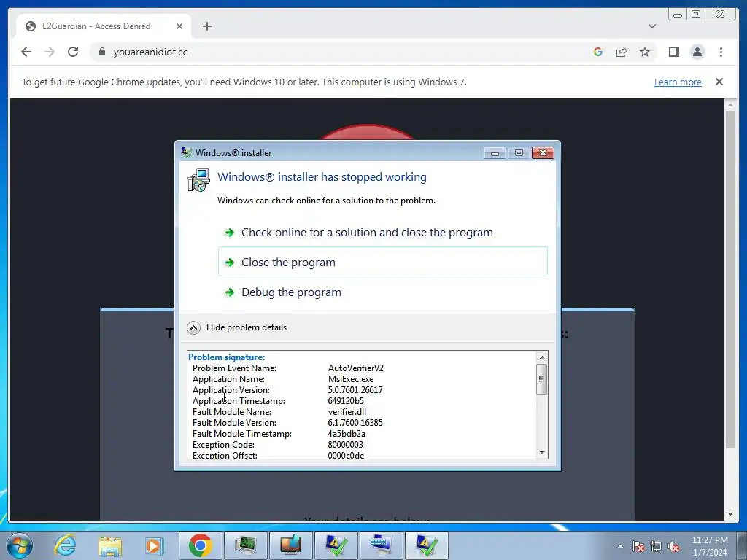747x560 pixels.
Task: Maximize the Windows installer dialog
Action: pyautogui.click(x=519, y=153)
